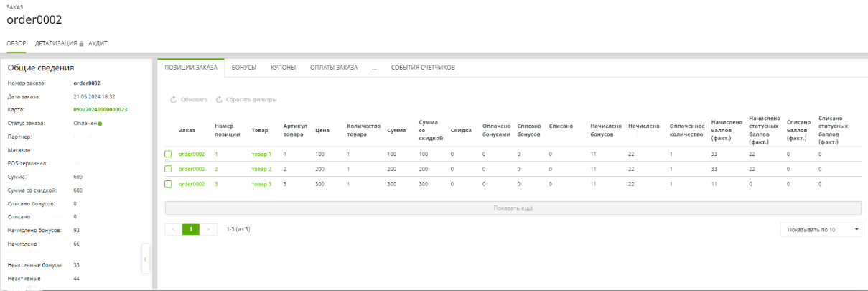Collapse the Общие сведения side panel arrow
The height and width of the screenshot is (291, 868).
tap(145, 259)
